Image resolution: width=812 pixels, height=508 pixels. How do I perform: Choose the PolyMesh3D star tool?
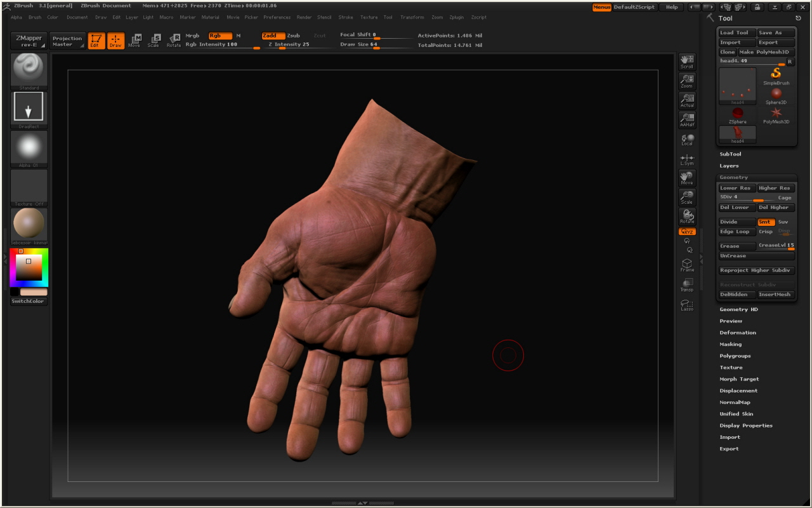coord(776,115)
